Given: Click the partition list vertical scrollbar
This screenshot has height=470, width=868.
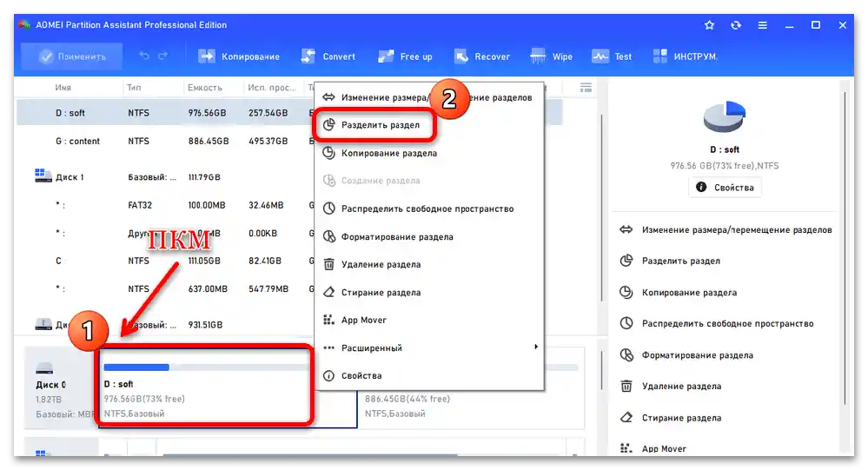Looking at the screenshot, I should pos(602,208).
